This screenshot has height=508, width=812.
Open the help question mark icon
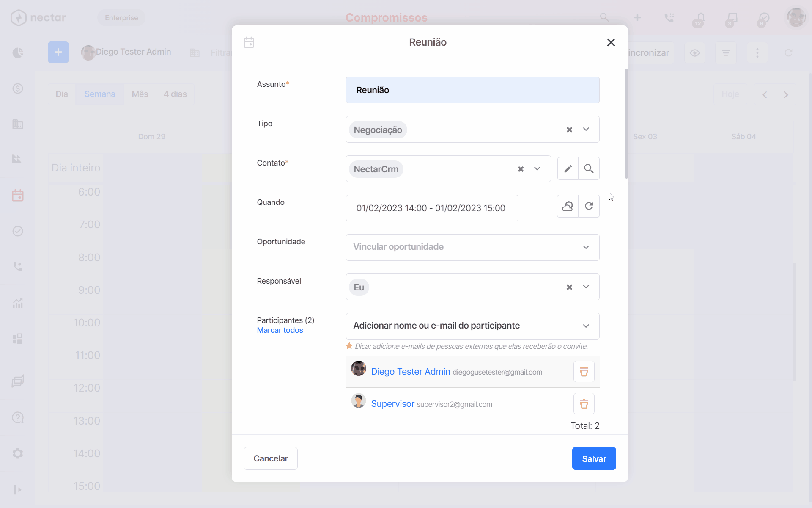(x=18, y=417)
